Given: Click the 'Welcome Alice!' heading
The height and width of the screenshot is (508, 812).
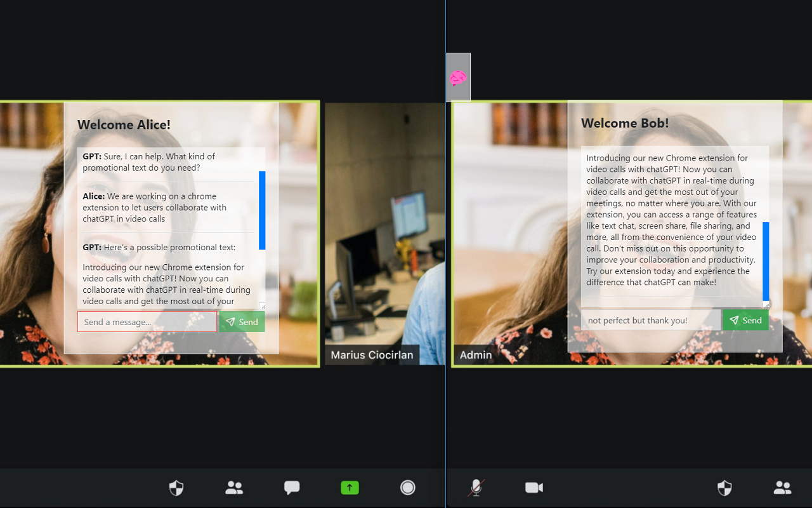Looking at the screenshot, I should (124, 124).
